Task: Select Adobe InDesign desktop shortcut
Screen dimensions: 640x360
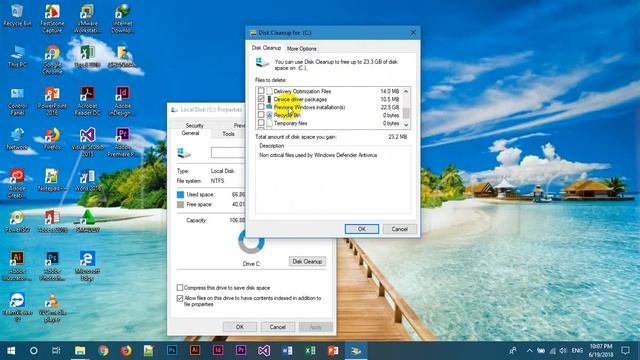Action: pyautogui.click(x=122, y=101)
